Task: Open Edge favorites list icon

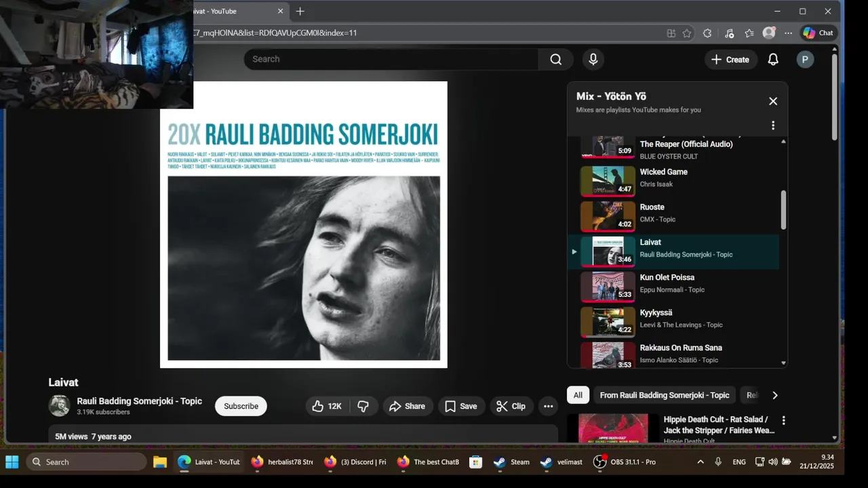Action: (x=749, y=33)
